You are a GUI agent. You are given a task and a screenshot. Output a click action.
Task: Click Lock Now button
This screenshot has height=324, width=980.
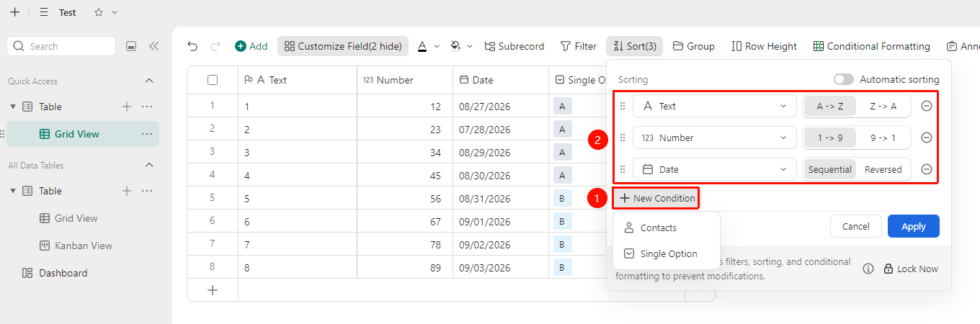[x=911, y=269]
